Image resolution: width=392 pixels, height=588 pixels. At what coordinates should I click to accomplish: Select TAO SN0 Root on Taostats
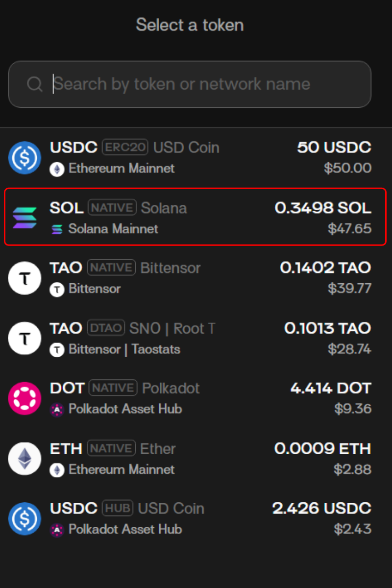pos(196,339)
